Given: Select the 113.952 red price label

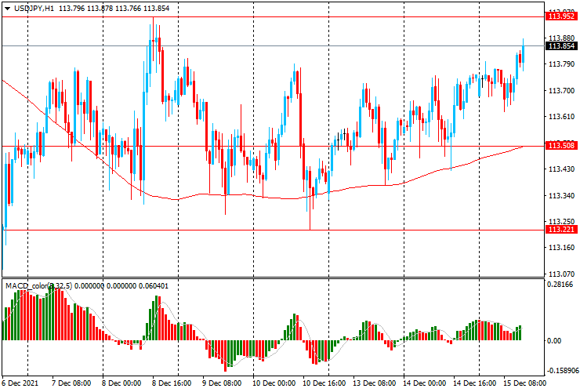Looking at the screenshot, I should pyautogui.click(x=560, y=16).
